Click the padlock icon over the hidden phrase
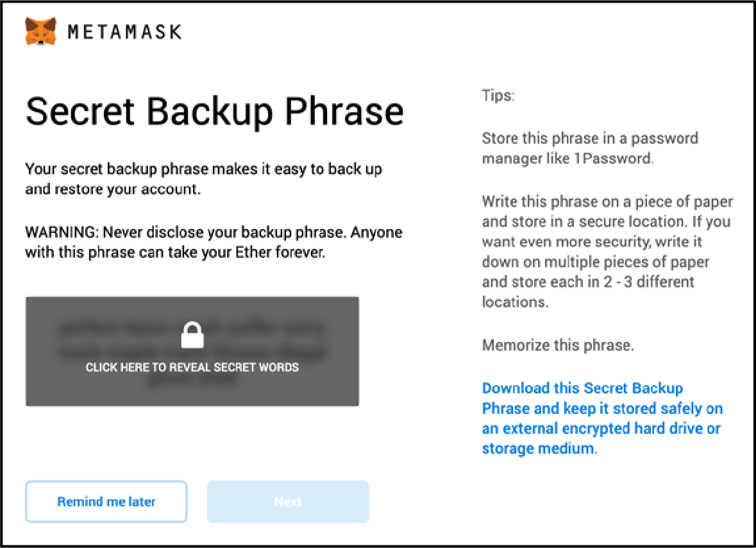Screen dimensions: 756x548 pyautogui.click(x=192, y=335)
